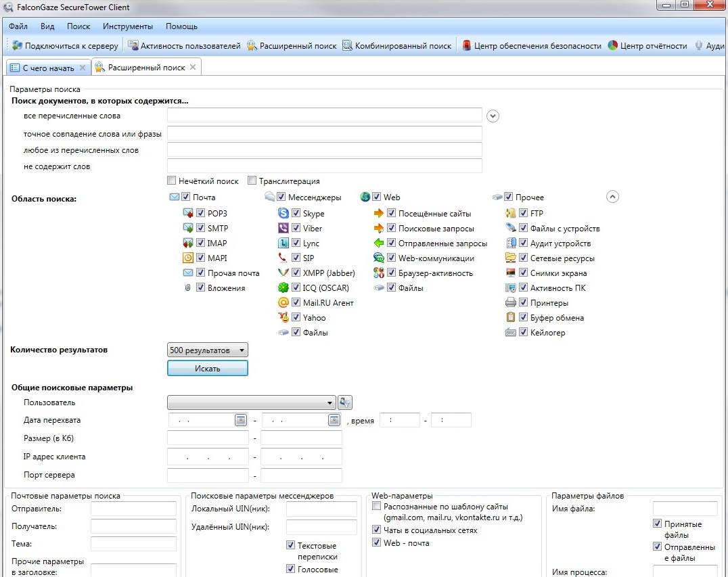The height and width of the screenshot is (577, 728).
Task: Open the 500 результатов dropdown
Action: tap(208, 350)
